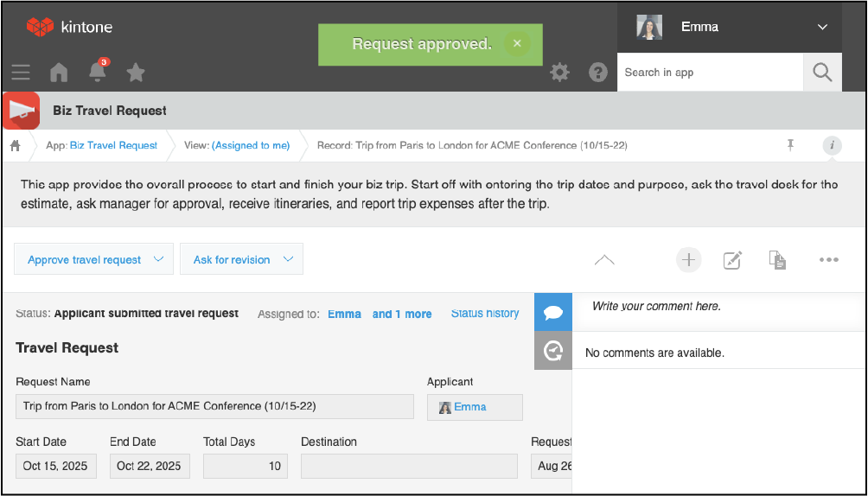Click Approve travel request dropdown
The image size is (868, 496).
click(94, 259)
